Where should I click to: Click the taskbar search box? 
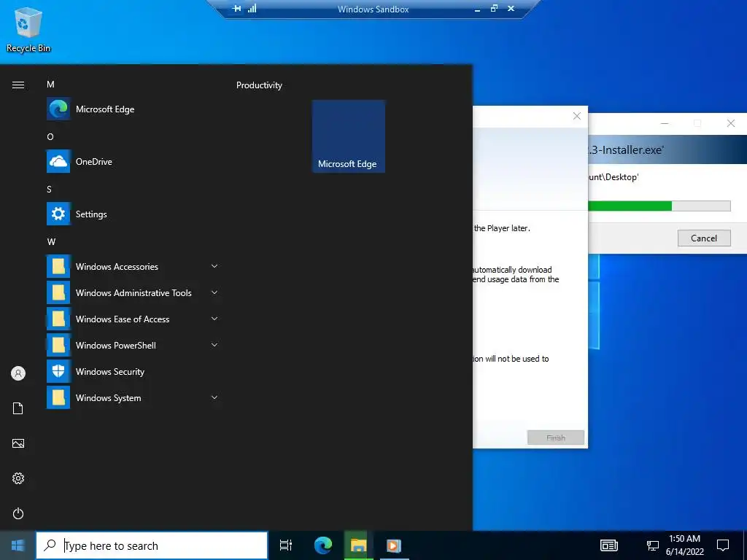pyautogui.click(x=152, y=545)
